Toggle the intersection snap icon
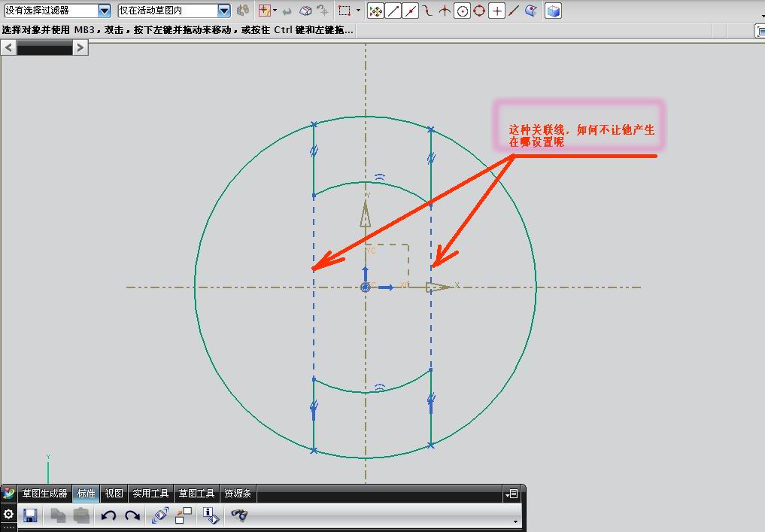 click(x=445, y=11)
